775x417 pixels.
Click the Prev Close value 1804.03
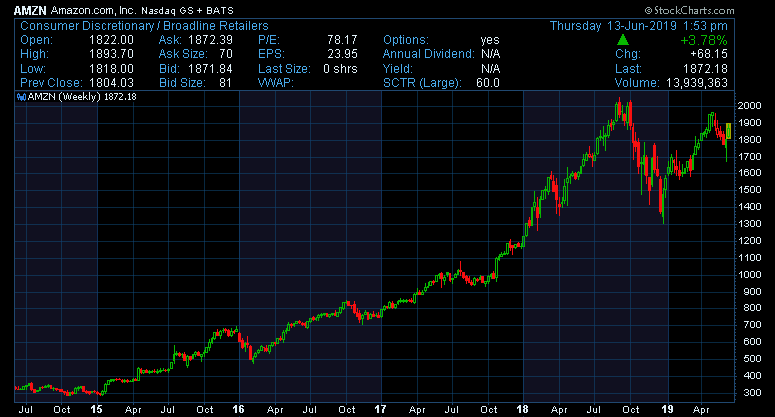coord(111,83)
